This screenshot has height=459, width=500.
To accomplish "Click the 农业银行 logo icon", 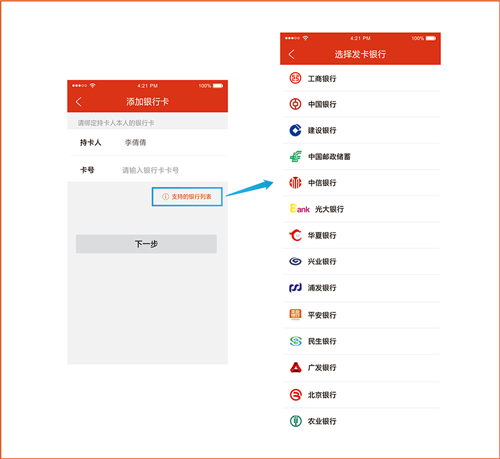I will [295, 421].
